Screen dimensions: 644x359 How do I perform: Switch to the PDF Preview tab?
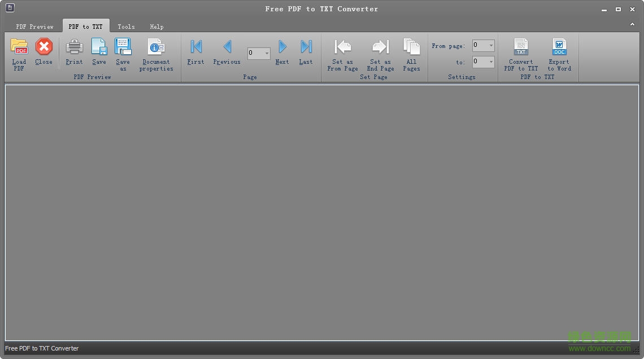pos(33,27)
